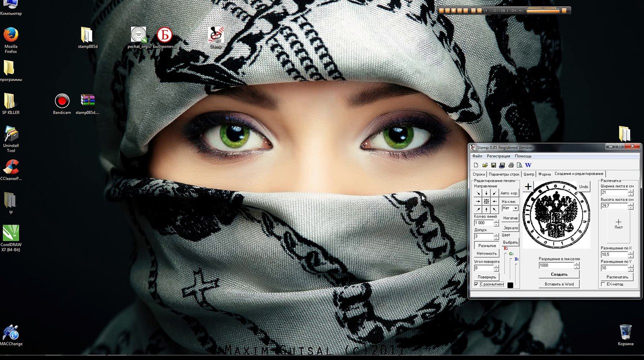Viewport: 644px width, 360px height.
Task: Click the 'Авто. кор.' button
Action: pos(509,193)
